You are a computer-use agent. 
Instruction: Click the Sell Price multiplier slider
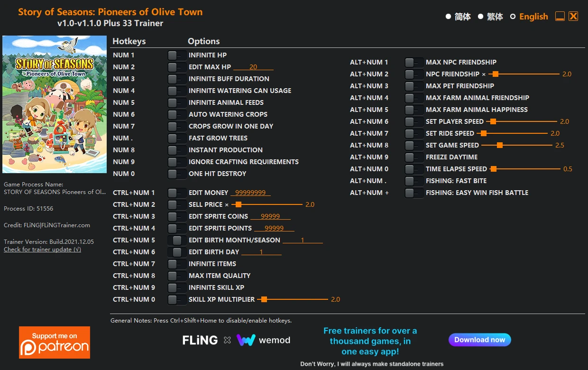pos(239,204)
